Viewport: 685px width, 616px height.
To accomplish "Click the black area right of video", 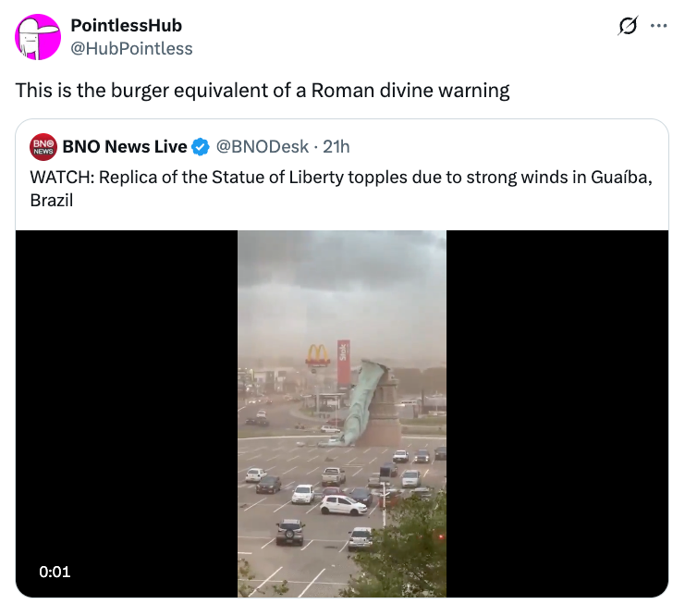I will tap(557, 413).
